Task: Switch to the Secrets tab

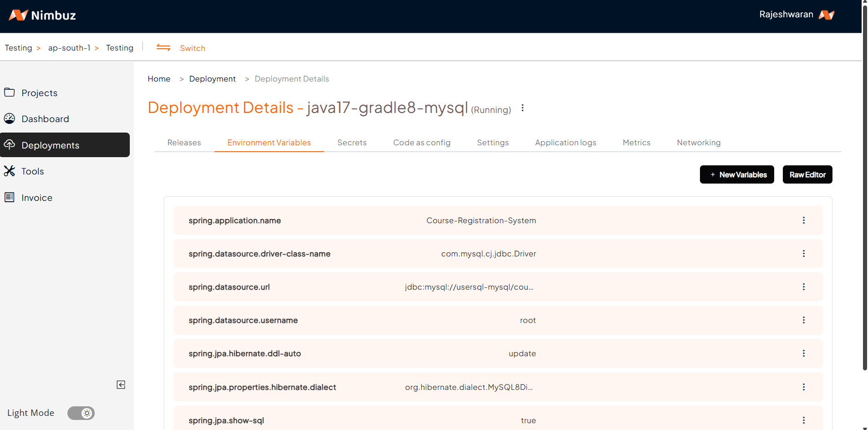Action: [x=352, y=143]
